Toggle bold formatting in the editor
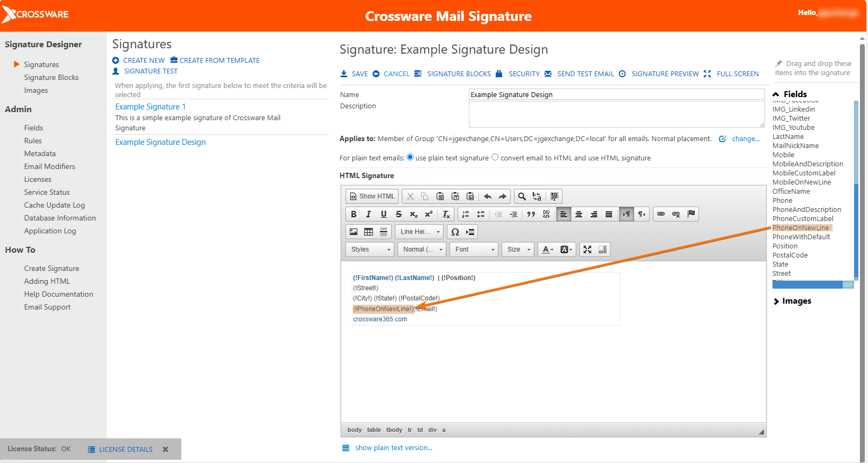 click(x=354, y=214)
